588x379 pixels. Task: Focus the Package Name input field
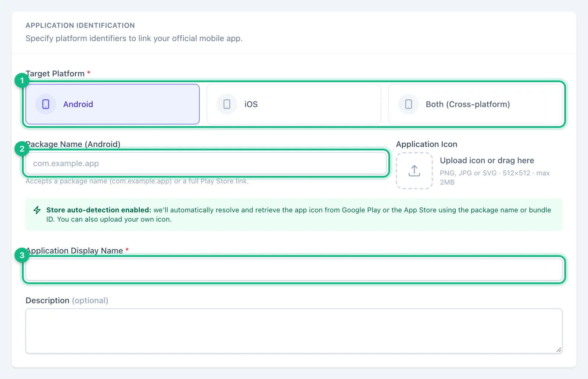point(206,163)
